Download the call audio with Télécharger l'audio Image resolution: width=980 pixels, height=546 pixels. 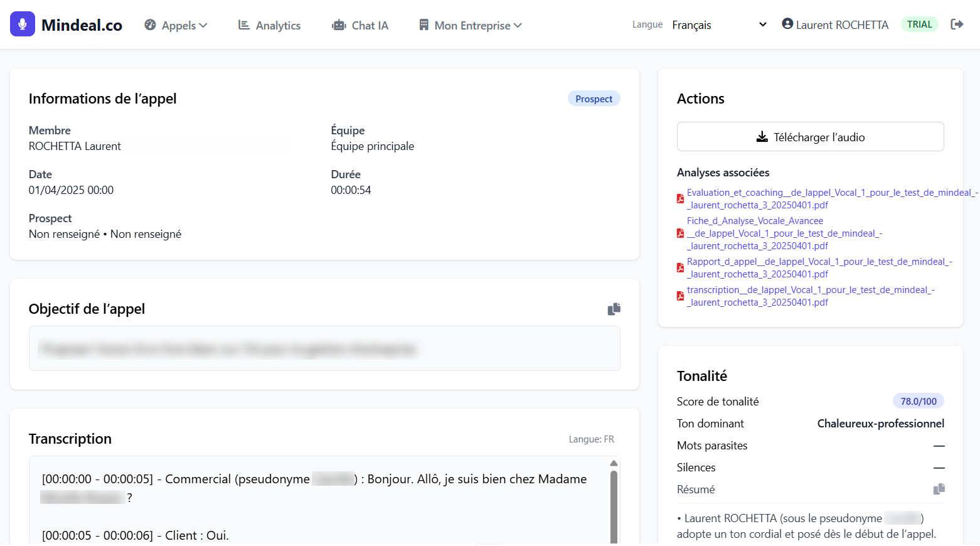pos(810,137)
